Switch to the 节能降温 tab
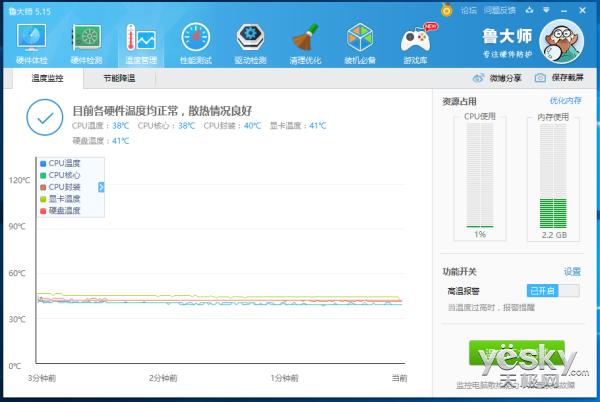 119,78
